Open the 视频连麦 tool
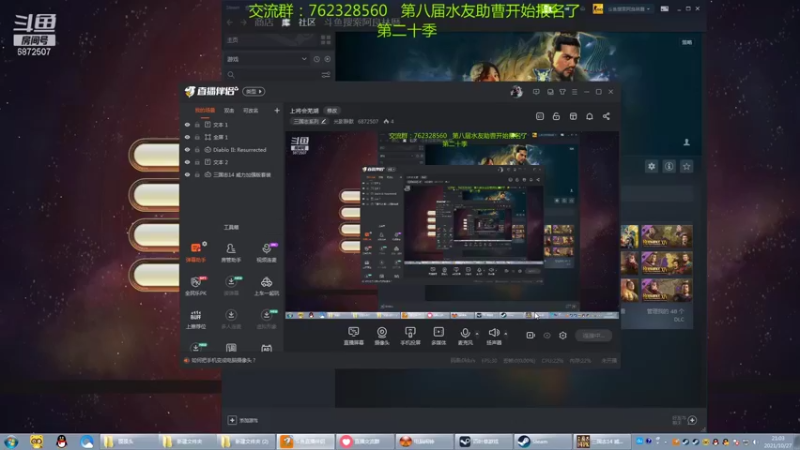Screen dimensions: 800x450 266,253
